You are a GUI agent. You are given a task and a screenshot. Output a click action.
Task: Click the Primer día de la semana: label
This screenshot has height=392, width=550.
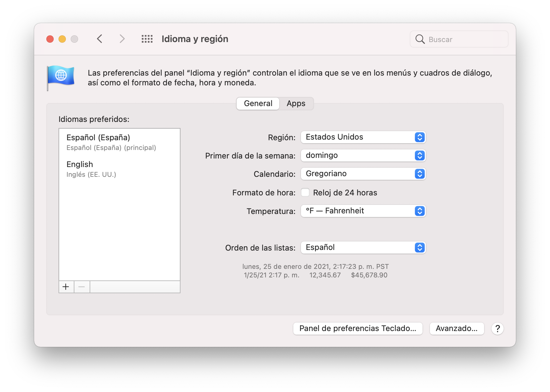pos(250,156)
